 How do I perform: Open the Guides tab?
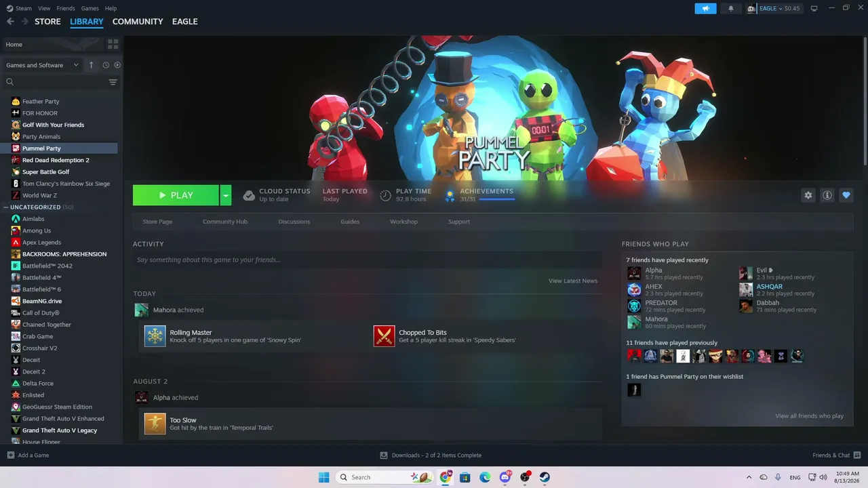pyautogui.click(x=350, y=222)
